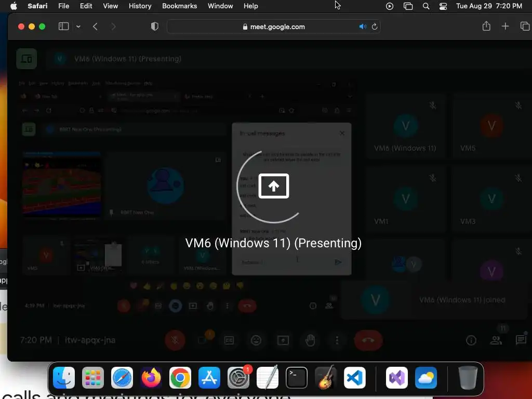This screenshot has height=399, width=532.
Task: Click the presentation screen icon top-left
Action: (26, 59)
